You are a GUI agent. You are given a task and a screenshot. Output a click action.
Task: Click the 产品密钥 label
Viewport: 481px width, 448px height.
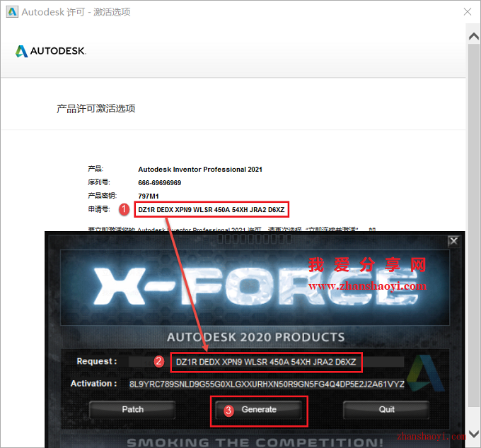tap(102, 196)
